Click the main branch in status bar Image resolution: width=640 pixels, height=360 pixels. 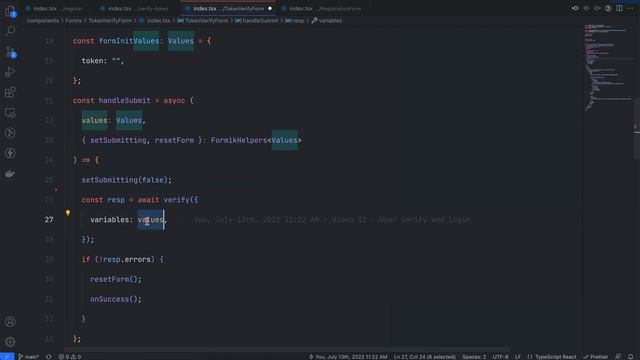click(29, 356)
